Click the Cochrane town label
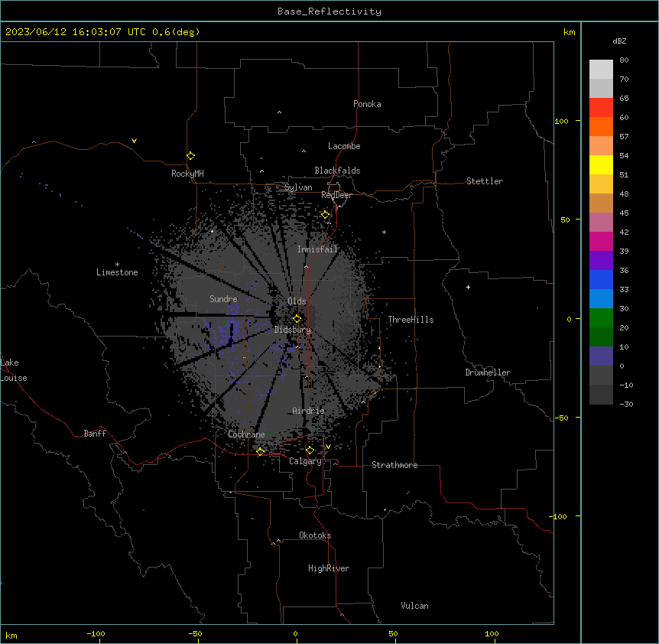The width and height of the screenshot is (659, 644). click(x=246, y=434)
